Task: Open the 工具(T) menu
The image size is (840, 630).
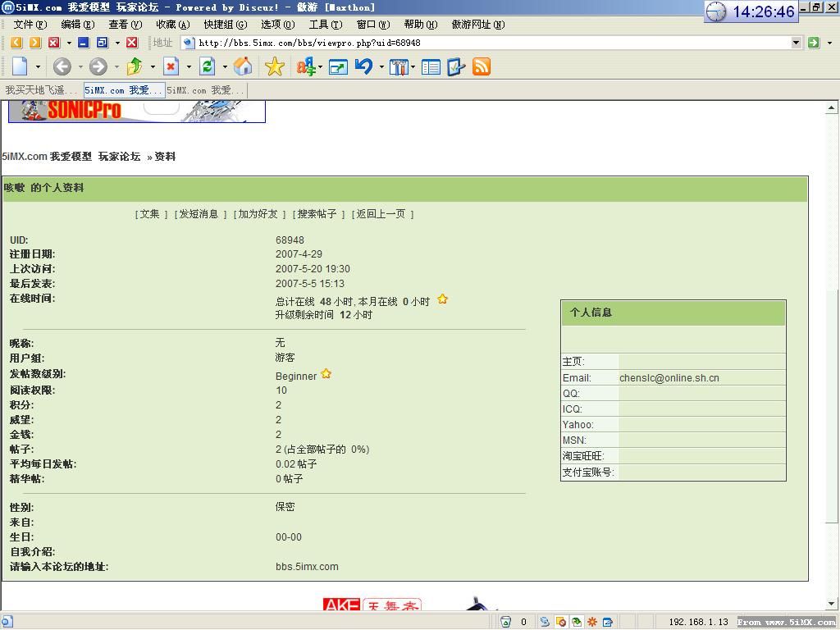Action: click(325, 25)
